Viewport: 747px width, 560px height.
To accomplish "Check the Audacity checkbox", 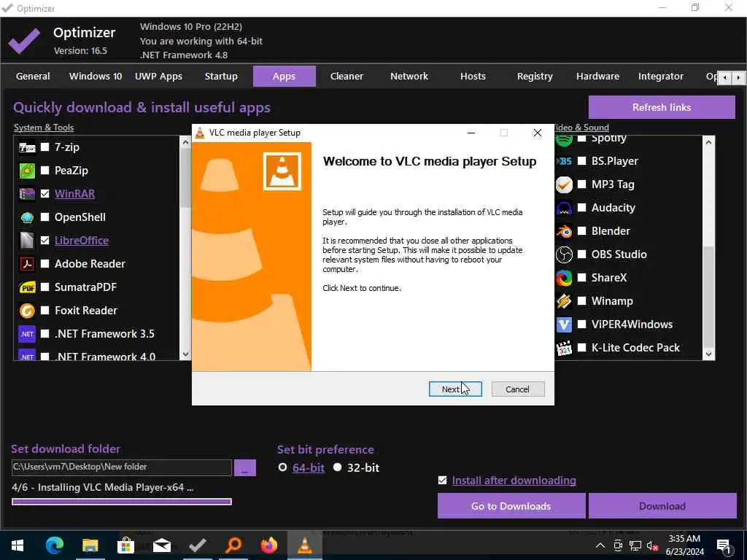I will [581, 208].
